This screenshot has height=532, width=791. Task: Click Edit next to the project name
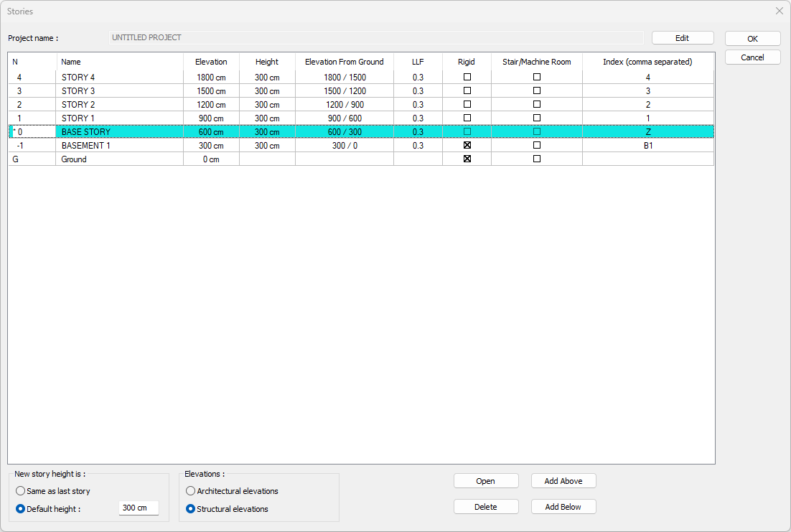682,38
